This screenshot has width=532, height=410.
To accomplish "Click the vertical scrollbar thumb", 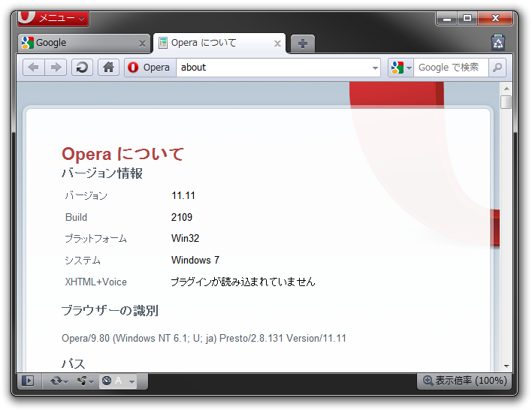I will point(506,101).
